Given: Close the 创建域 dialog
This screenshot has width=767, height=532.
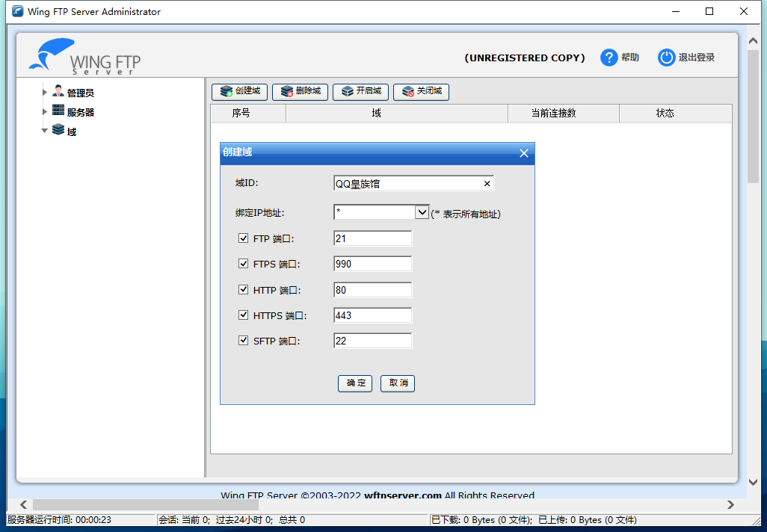Looking at the screenshot, I should [524, 153].
